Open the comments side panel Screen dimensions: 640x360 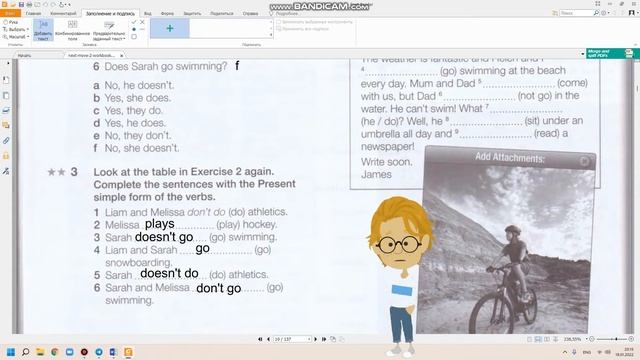pos(6,125)
